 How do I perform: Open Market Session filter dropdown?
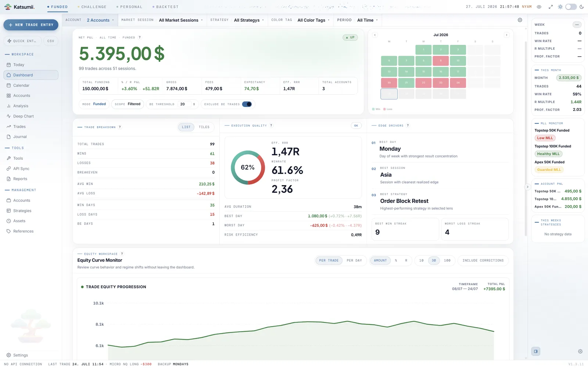pos(162,20)
